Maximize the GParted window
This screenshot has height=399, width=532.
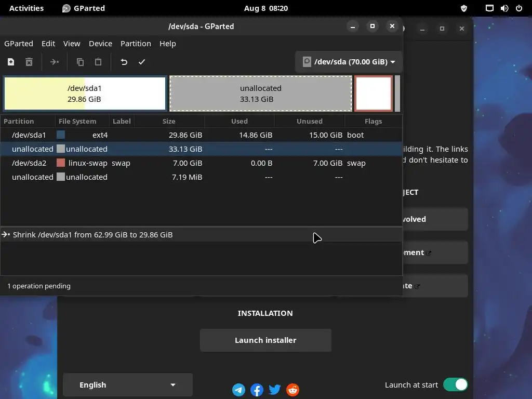pos(373,26)
